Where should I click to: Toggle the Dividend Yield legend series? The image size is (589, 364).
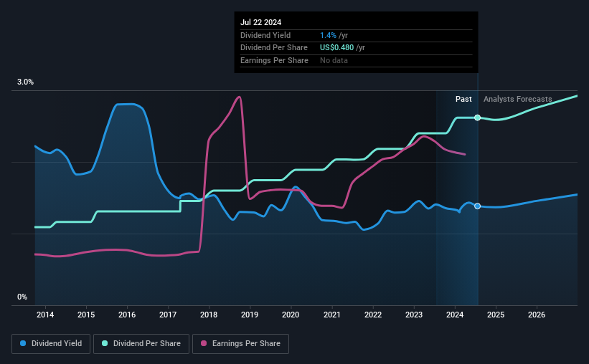[51, 344]
